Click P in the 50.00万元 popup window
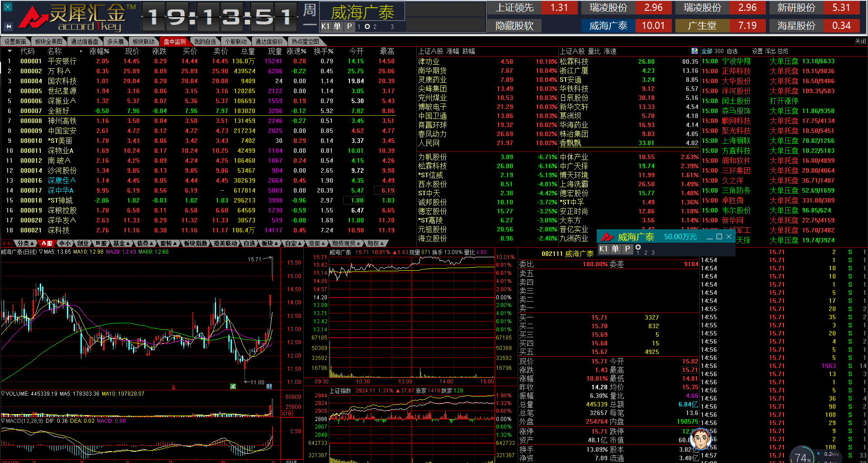The image size is (868, 463). click(627, 249)
